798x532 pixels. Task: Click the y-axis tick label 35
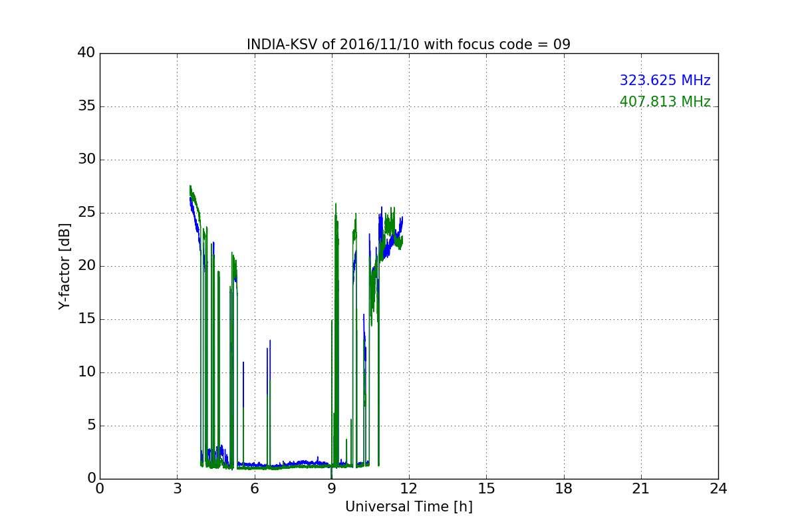click(86, 106)
